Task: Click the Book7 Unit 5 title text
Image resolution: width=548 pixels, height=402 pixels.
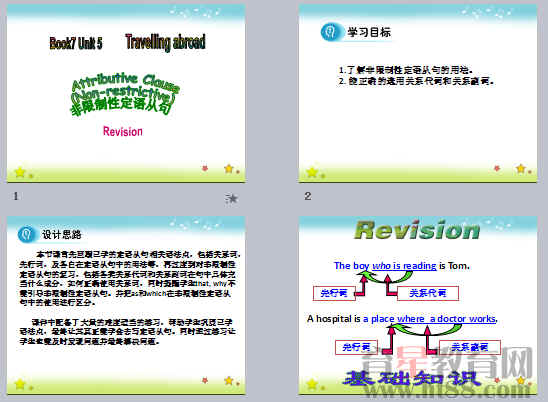Action: click(x=76, y=43)
